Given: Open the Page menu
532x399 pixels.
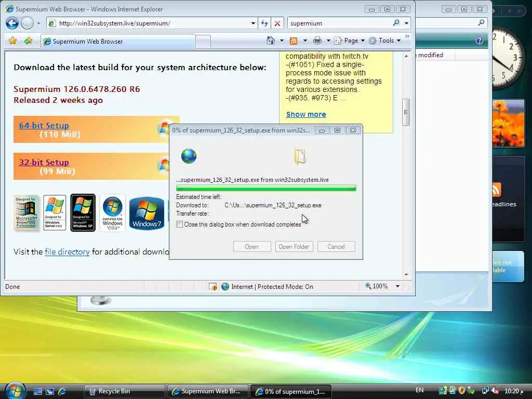Looking at the screenshot, I should point(350,41).
